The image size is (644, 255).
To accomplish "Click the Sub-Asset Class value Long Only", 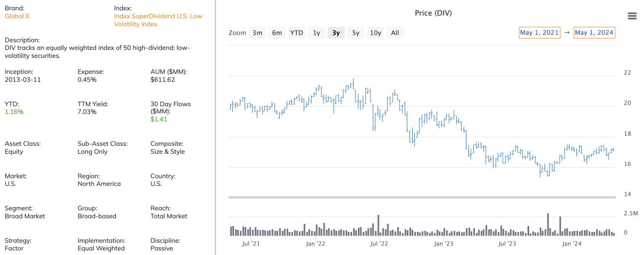I will (92, 152).
